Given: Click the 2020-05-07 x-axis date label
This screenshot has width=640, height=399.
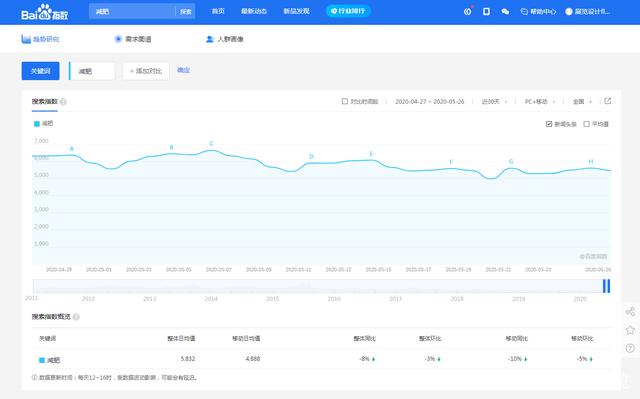Looking at the screenshot, I should tap(218, 270).
